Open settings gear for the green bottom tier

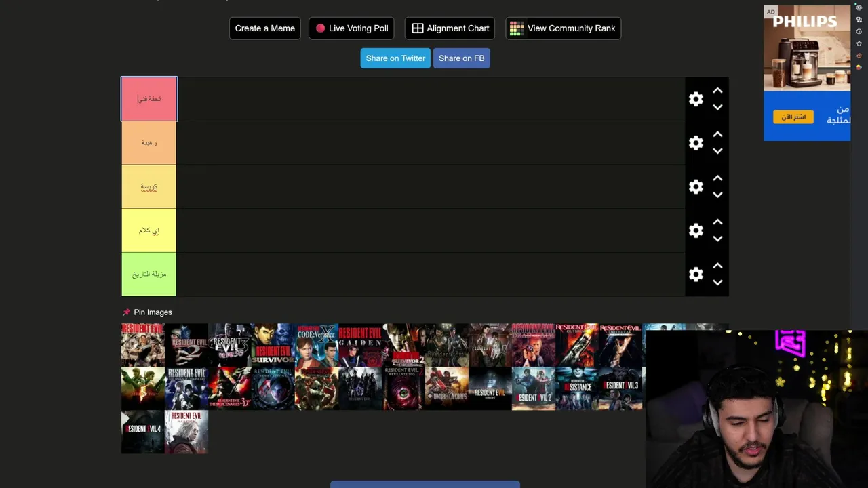696,274
